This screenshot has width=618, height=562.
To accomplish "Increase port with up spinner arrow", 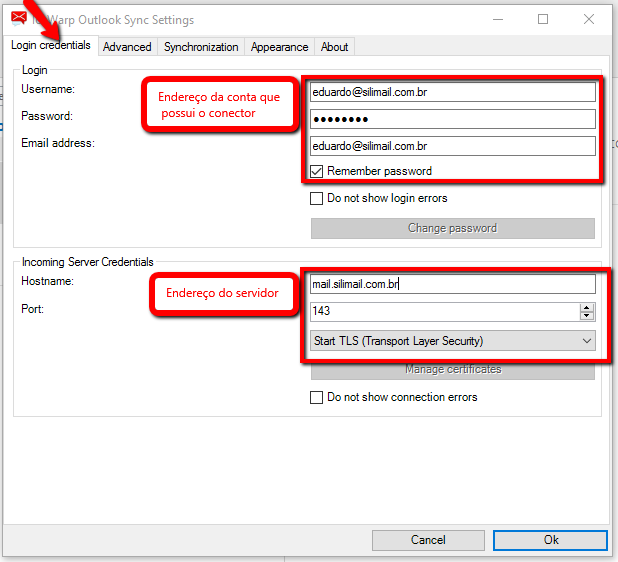I will tap(587, 308).
